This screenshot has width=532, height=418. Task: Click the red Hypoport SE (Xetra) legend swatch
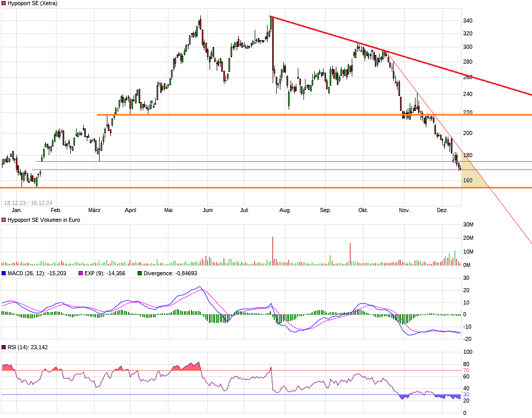4,4
